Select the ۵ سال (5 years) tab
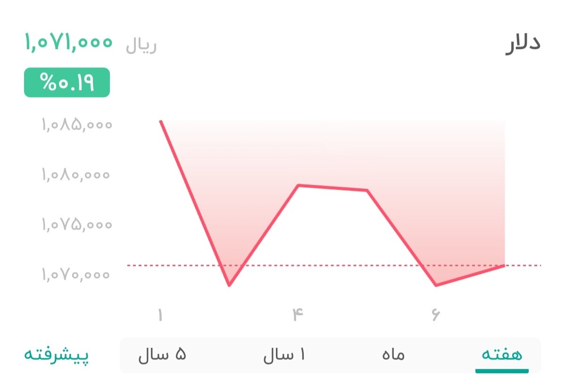 pyautogui.click(x=163, y=355)
